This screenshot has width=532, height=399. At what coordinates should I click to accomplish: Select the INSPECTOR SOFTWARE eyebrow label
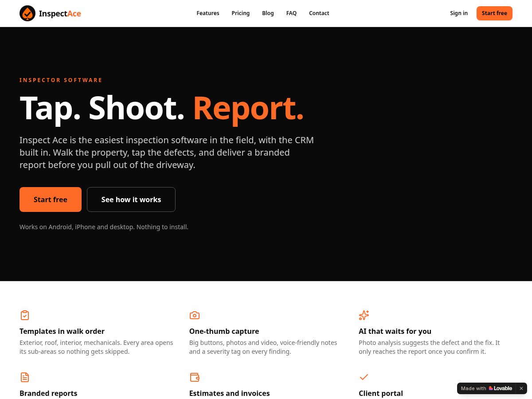click(x=61, y=80)
